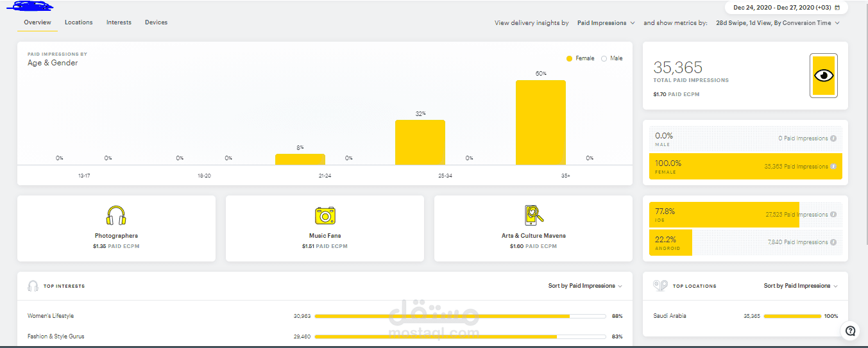The height and width of the screenshot is (348, 868).
Task: Click the 8% bar for age 21-24
Action: coord(300,159)
